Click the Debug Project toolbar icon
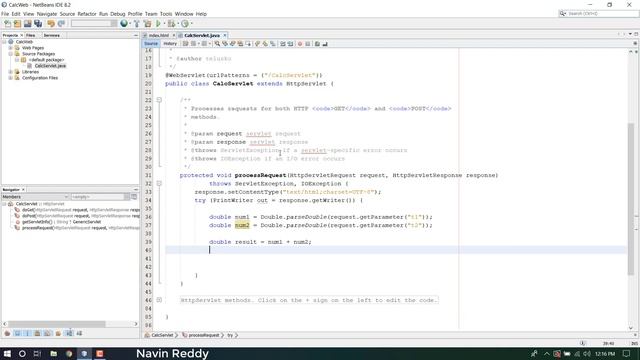The width and height of the screenshot is (640, 360). [171, 24]
